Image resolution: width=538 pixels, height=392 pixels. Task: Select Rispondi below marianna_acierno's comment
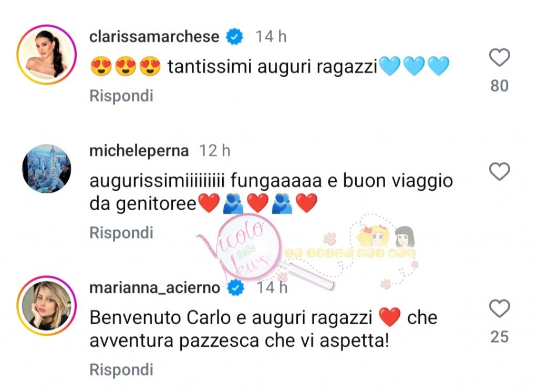click(121, 370)
